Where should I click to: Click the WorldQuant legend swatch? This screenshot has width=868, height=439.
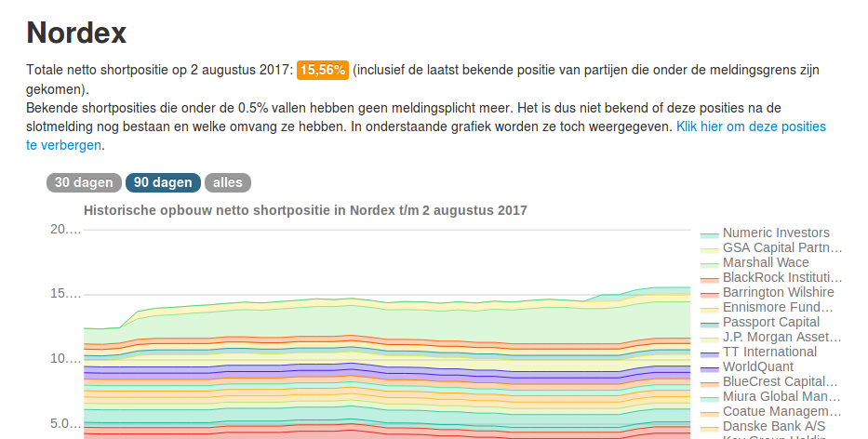(x=709, y=369)
